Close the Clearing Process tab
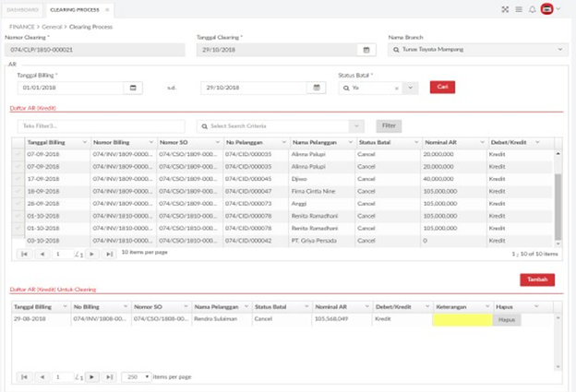Viewport: 576px width, 392px height. (107, 10)
